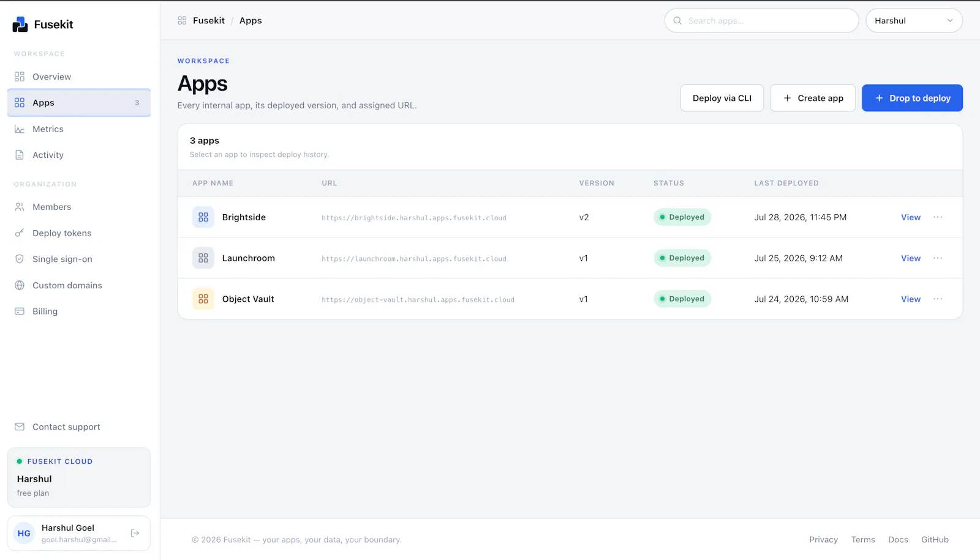Click the Launchroom app name

pos(248,258)
